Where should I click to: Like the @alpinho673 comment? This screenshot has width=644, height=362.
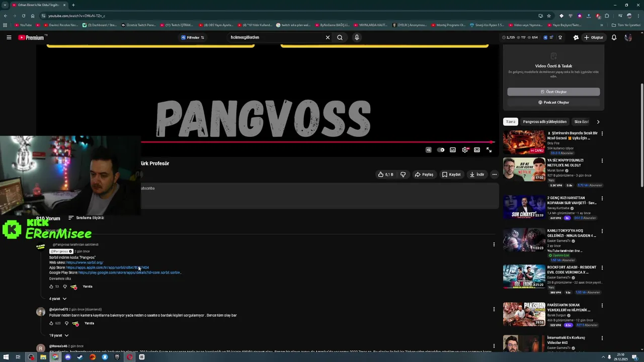pos(51,323)
